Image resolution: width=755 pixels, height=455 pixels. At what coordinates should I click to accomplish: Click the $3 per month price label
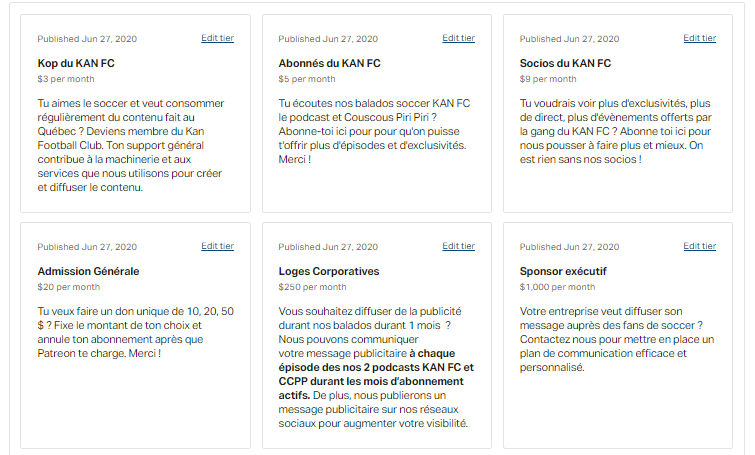tap(66, 79)
